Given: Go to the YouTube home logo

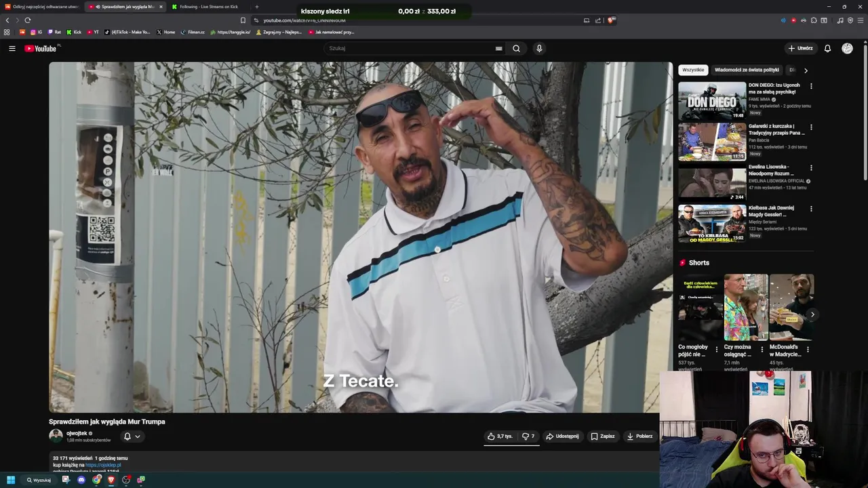Looking at the screenshot, I should click(x=41, y=48).
